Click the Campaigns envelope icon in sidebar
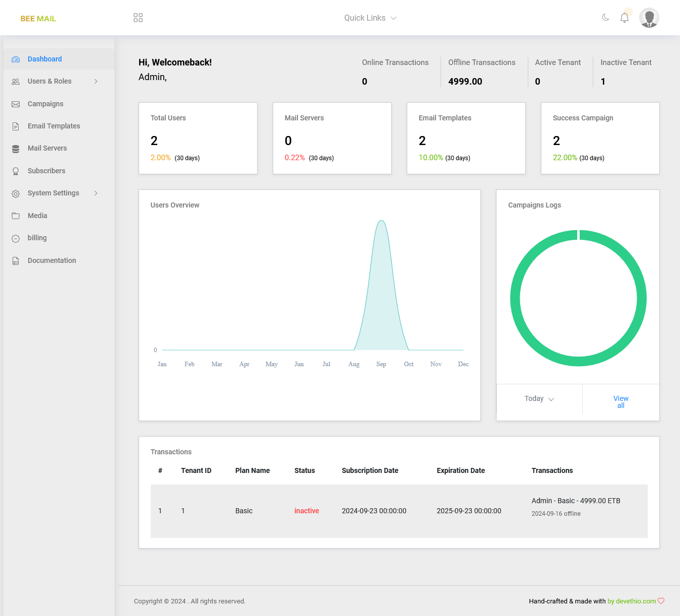This screenshot has height=616, width=680. pos(16,104)
